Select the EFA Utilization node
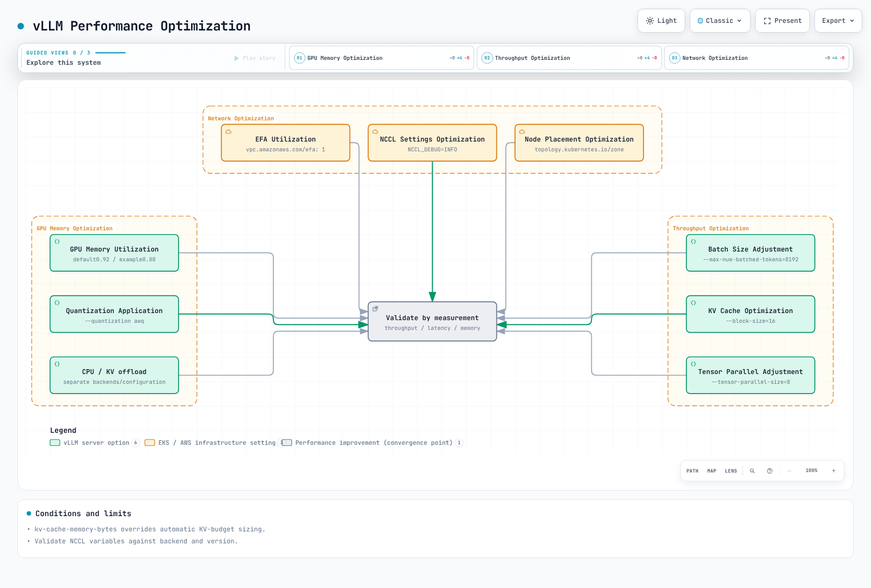The image size is (871, 588). coord(285,143)
